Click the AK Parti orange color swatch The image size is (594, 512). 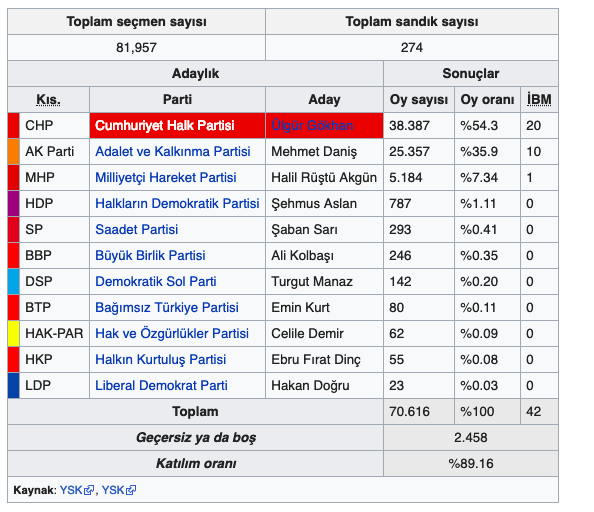coord(14,151)
